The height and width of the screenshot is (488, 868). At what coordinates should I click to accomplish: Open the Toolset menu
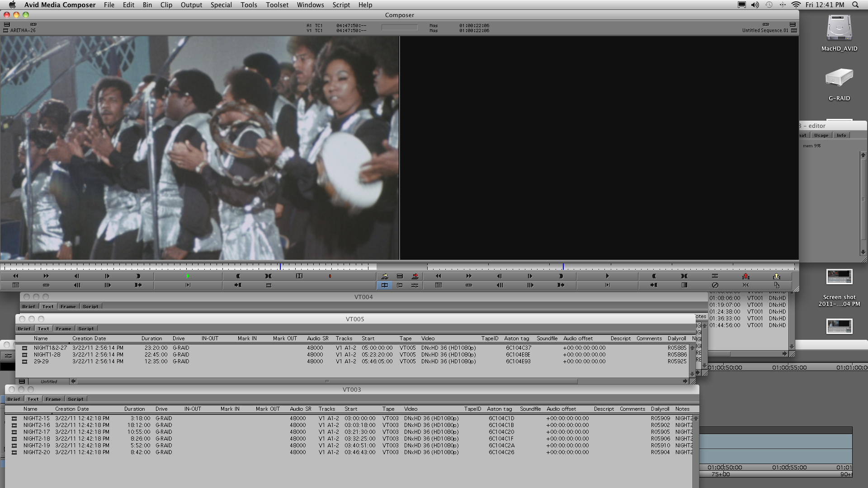tap(277, 5)
